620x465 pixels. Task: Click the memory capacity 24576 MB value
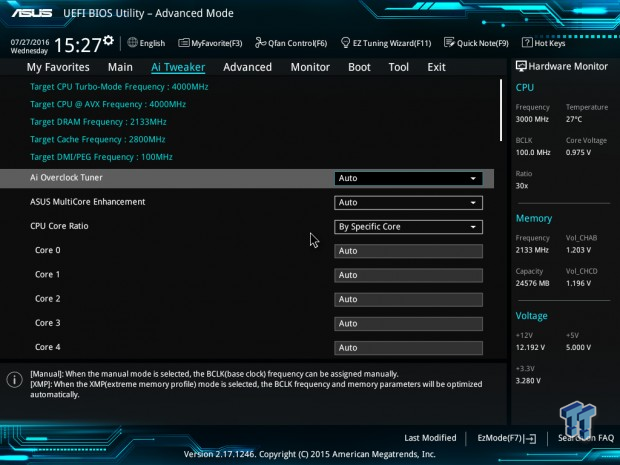(x=532, y=283)
